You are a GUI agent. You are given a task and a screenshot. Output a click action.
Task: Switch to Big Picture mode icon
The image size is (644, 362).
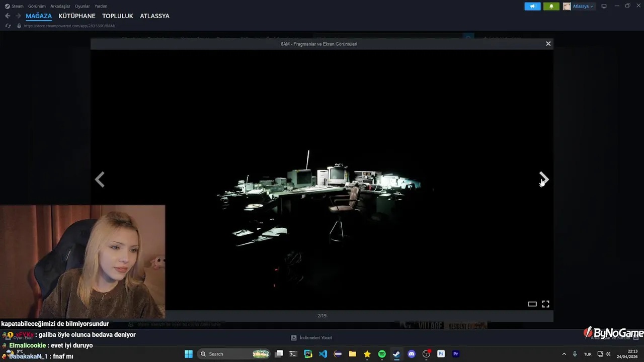click(604, 6)
